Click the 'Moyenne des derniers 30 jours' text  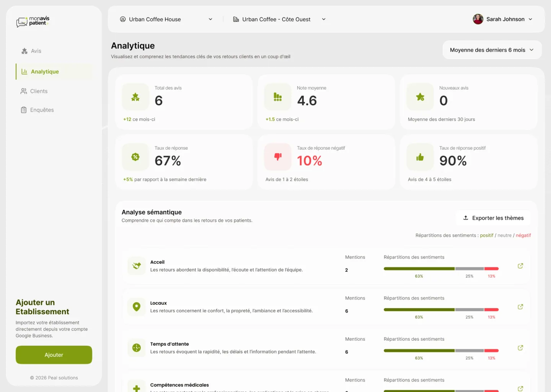click(x=442, y=119)
